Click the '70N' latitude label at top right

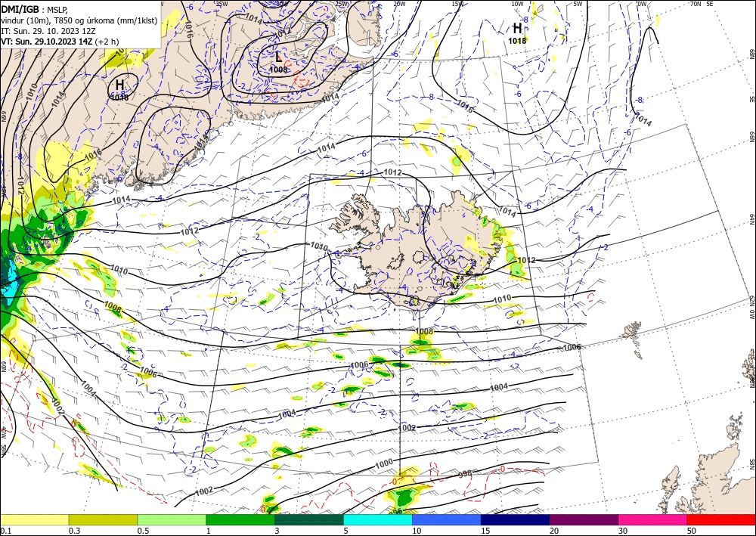(x=696, y=4)
